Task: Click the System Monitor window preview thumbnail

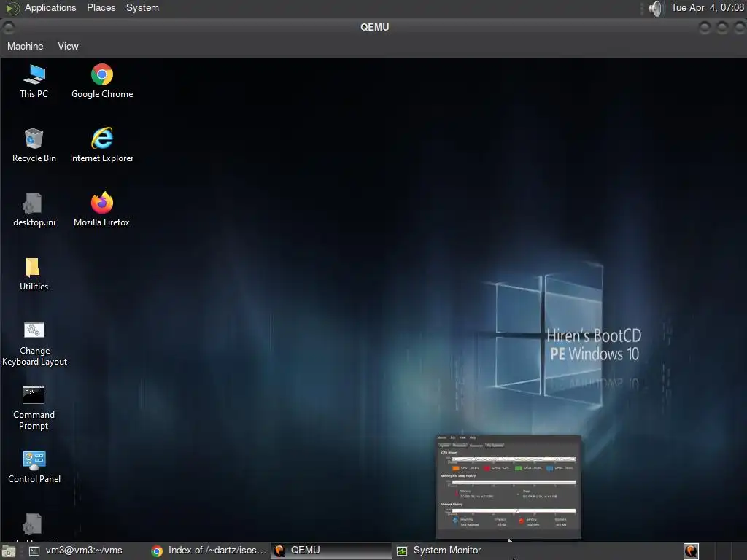Action: pos(508,486)
